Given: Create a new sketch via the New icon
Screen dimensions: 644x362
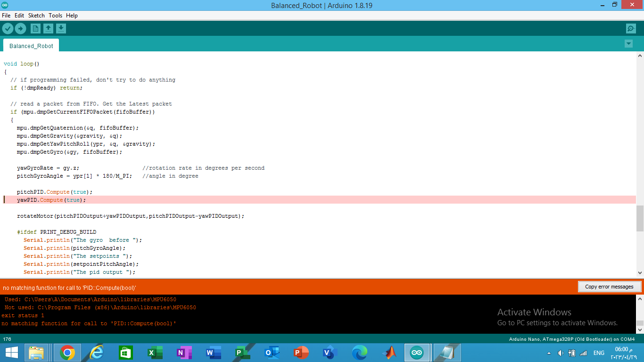Looking at the screenshot, I should click(x=35, y=28).
